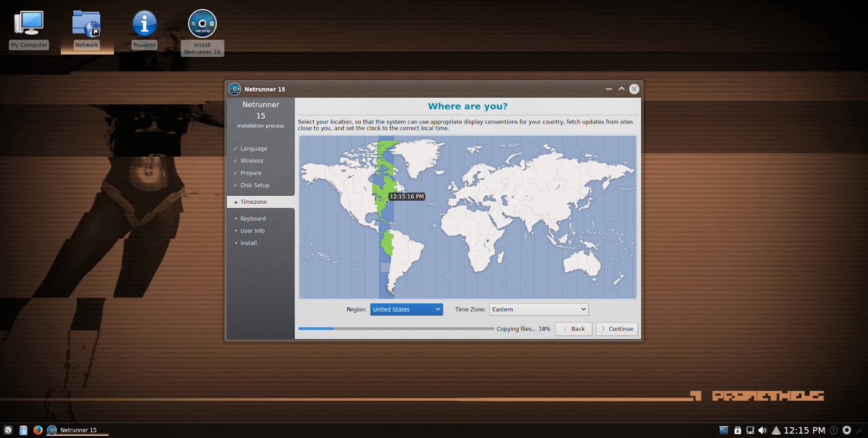Click the Install step in installer sidebar
This screenshot has height=438, width=868.
248,243
